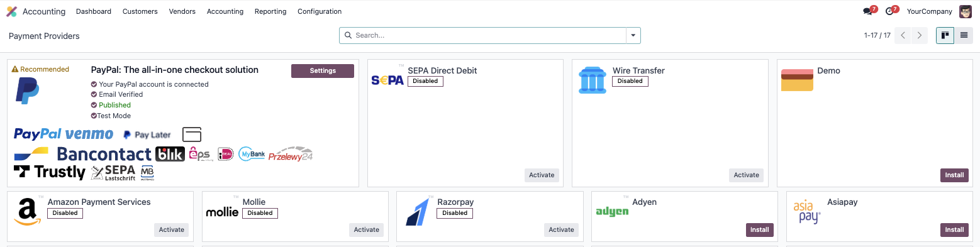The height and width of the screenshot is (247, 980).
Task: Switch to the list view
Action: 964,35
